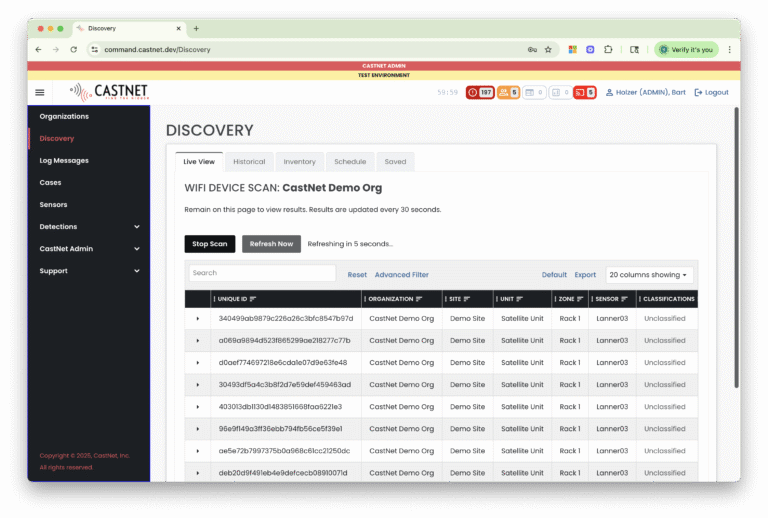The height and width of the screenshot is (518, 768).
Task: Click the Verify it's you button
Action: click(686, 49)
